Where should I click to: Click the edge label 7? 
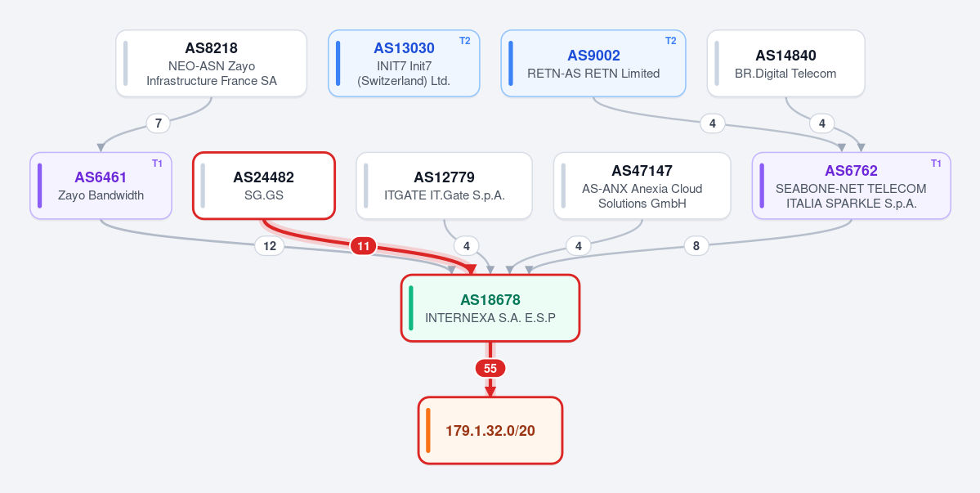pos(158,123)
